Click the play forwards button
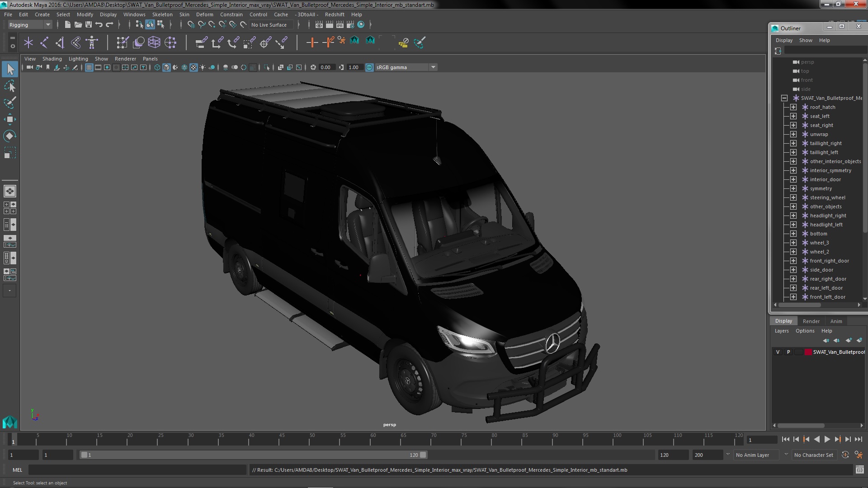868x488 pixels. pyautogui.click(x=827, y=439)
